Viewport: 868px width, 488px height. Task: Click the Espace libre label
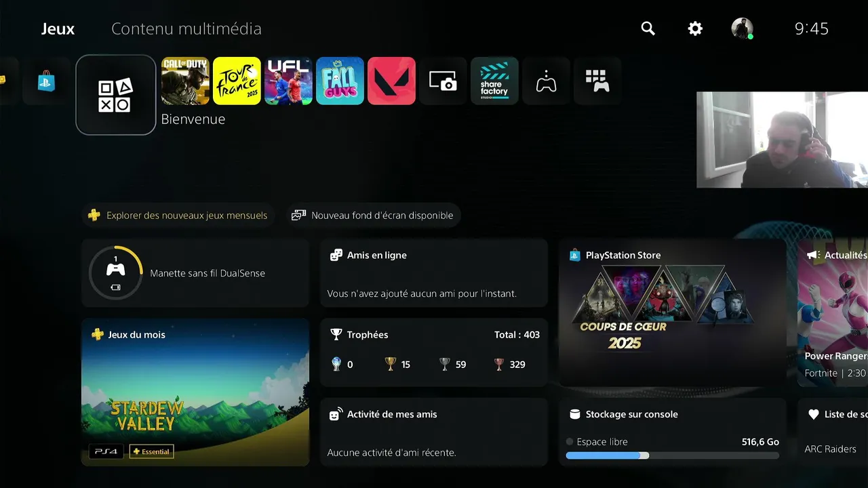(x=602, y=442)
